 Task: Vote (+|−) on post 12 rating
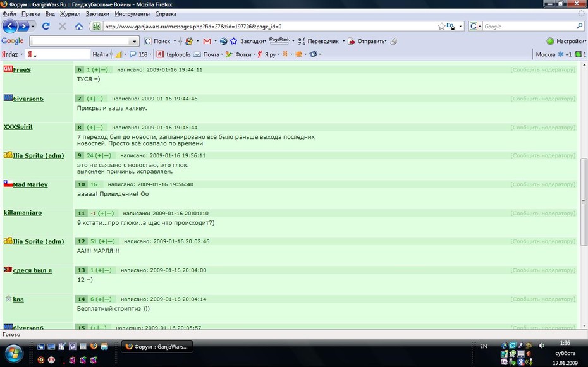pyautogui.click(x=106, y=241)
